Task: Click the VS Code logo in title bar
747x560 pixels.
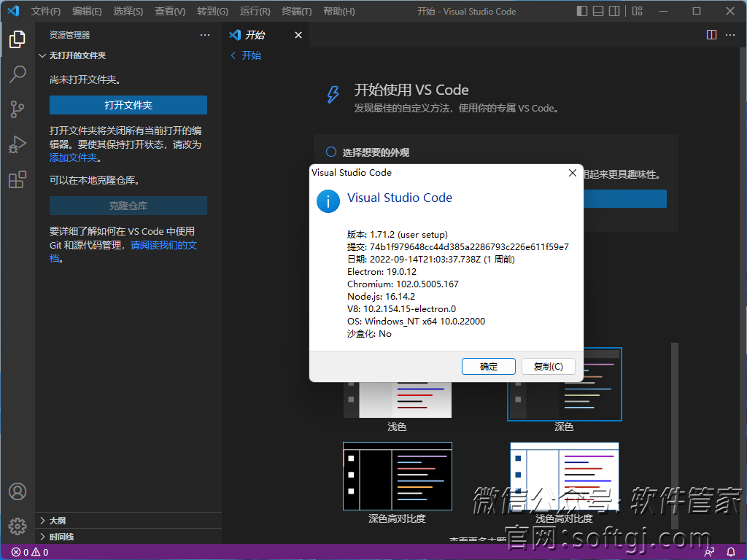Action: click(13, 10)
